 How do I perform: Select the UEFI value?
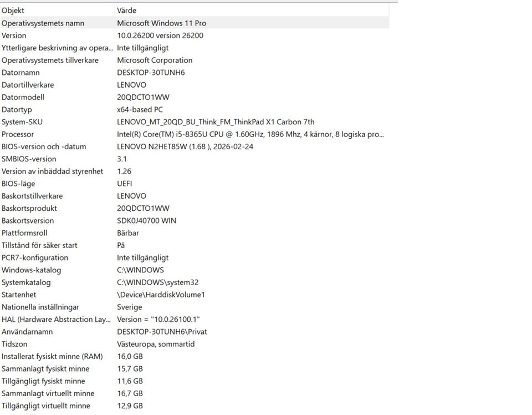pyautogui.click(x=125, y=184)
